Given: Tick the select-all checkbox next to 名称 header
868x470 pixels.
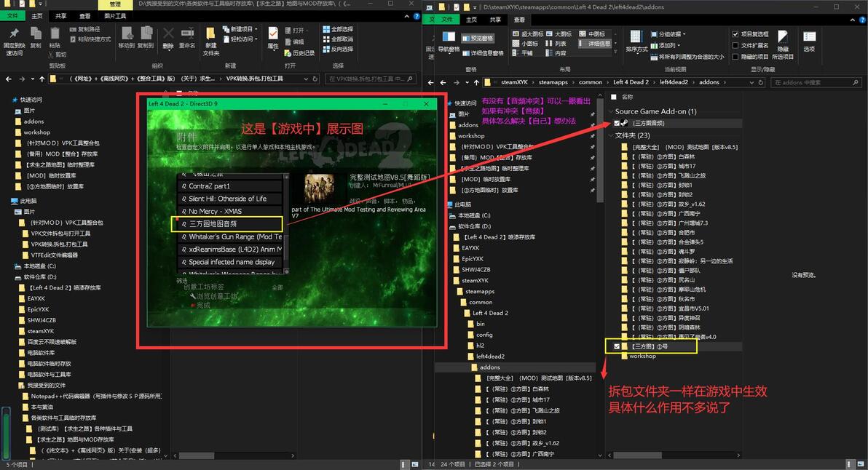Looking at the screenshot, I should pos(613,97).
